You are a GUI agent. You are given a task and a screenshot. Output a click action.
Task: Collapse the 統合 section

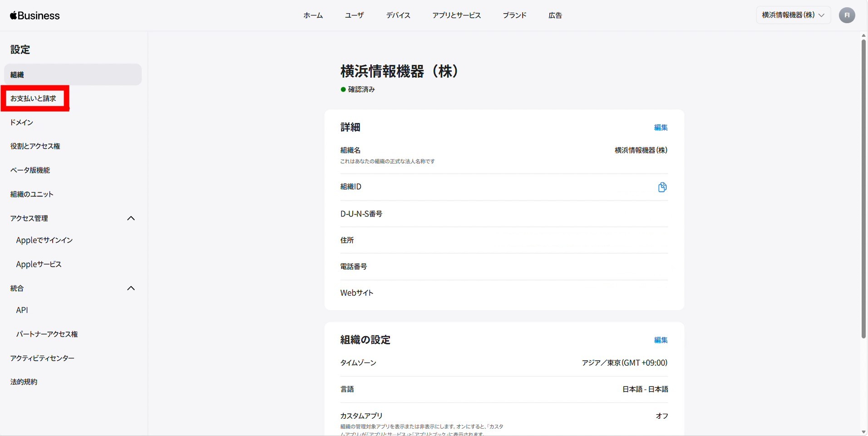pyautogui.click(x=131, y=288)
